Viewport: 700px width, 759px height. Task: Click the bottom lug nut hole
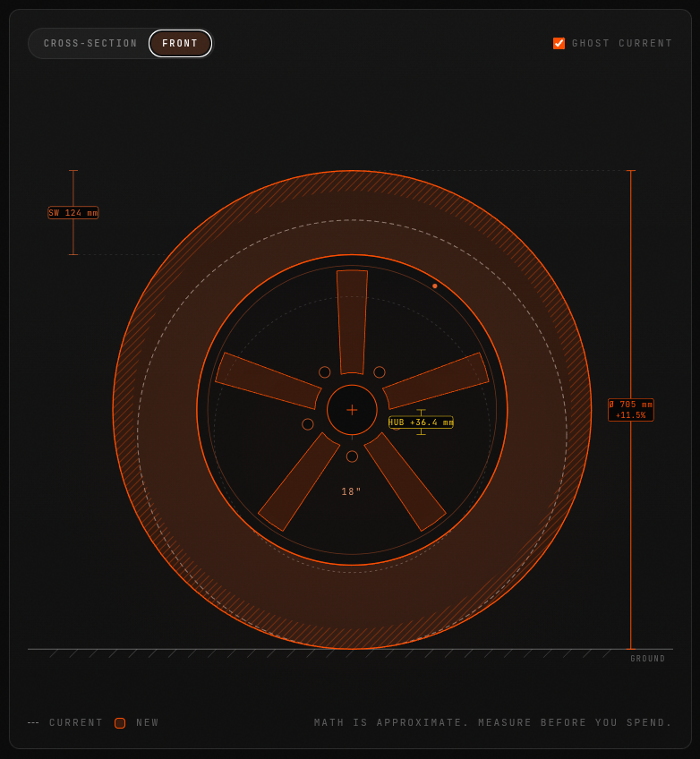(352, 456)
